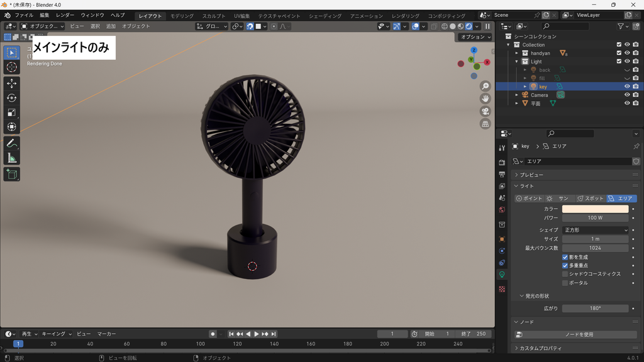Click the 広がり 180° slider
This screenshot has width=644, height=362.
[596, 308]
